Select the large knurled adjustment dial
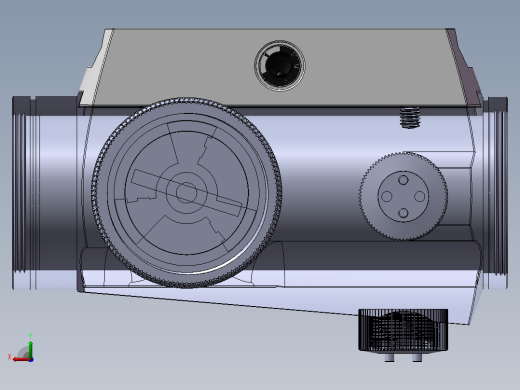Viewport: 520px width, 390px height. [x=187, y=193]
